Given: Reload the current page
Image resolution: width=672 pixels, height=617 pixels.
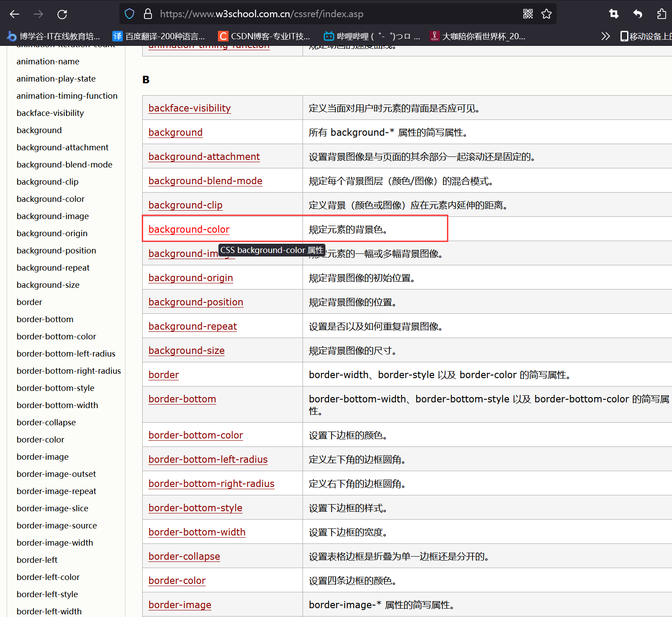Looking at the screenshot, I should (62, 14).
